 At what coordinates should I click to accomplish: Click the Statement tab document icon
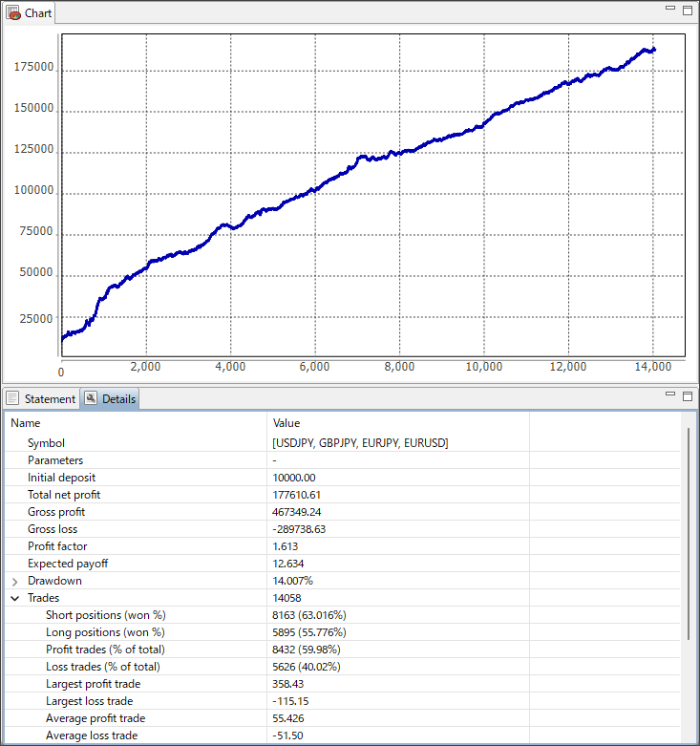pyautogui.click(x=12, y=398)
